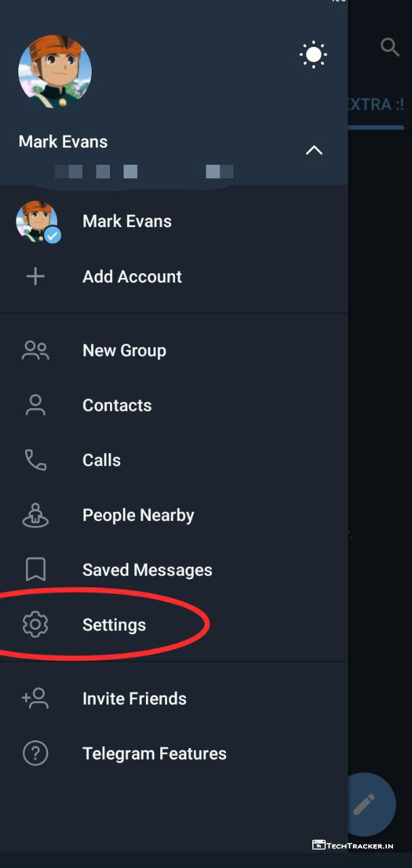The image size is (412, 868).
Task: Click the search magnifier icon
Action: click(x=390, y=47)
